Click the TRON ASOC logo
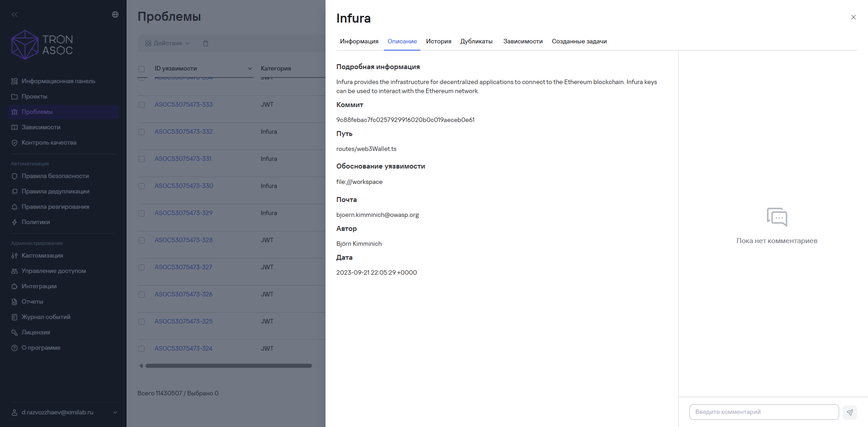 [42, 45]
